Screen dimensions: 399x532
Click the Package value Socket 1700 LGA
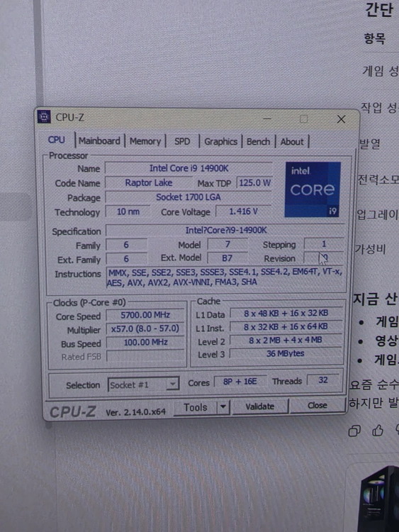click(x=189, y=197)
